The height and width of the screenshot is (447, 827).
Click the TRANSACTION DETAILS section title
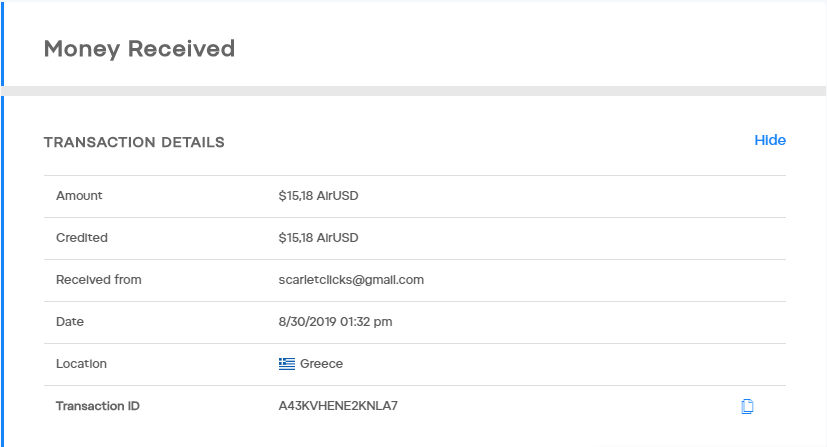[x=134, y=142]
